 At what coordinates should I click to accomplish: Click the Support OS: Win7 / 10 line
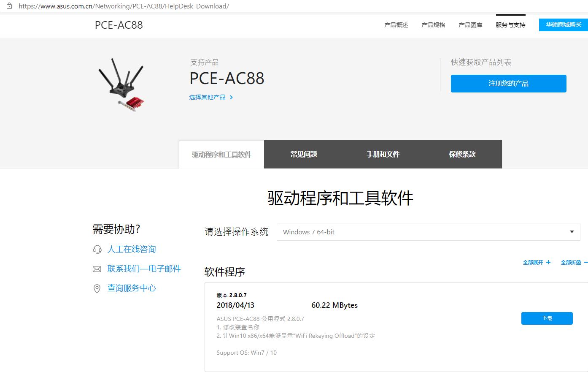(x=247, y=353)
